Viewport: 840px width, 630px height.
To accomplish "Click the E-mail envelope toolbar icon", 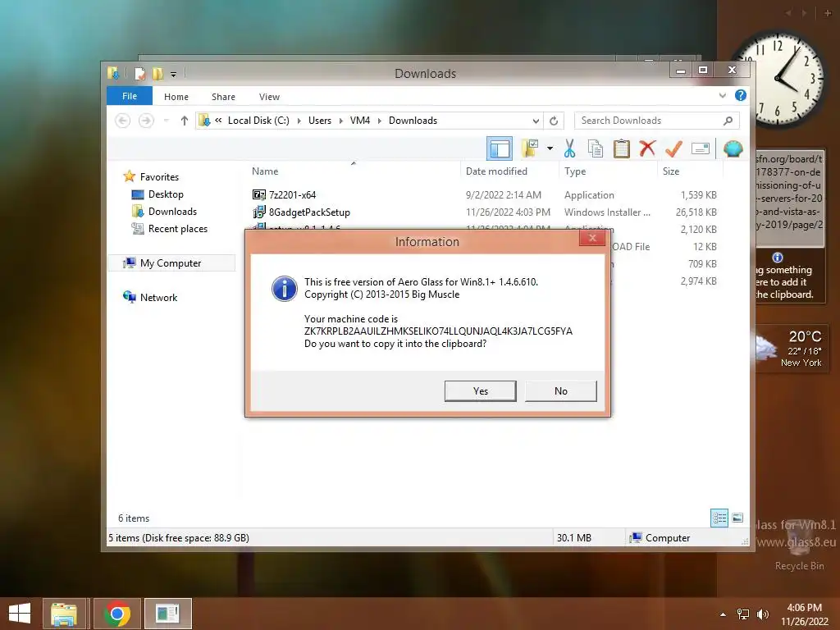I will coord(701,148).
